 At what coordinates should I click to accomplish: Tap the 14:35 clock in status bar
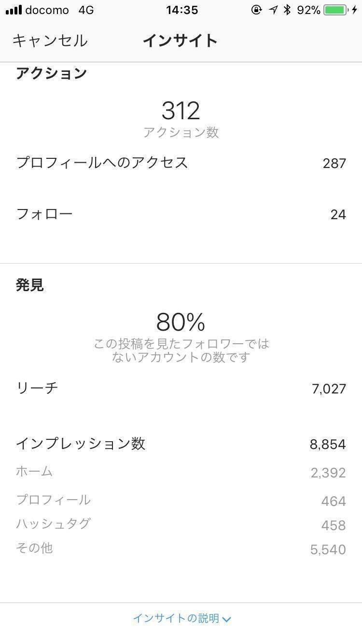pos(181,10)
